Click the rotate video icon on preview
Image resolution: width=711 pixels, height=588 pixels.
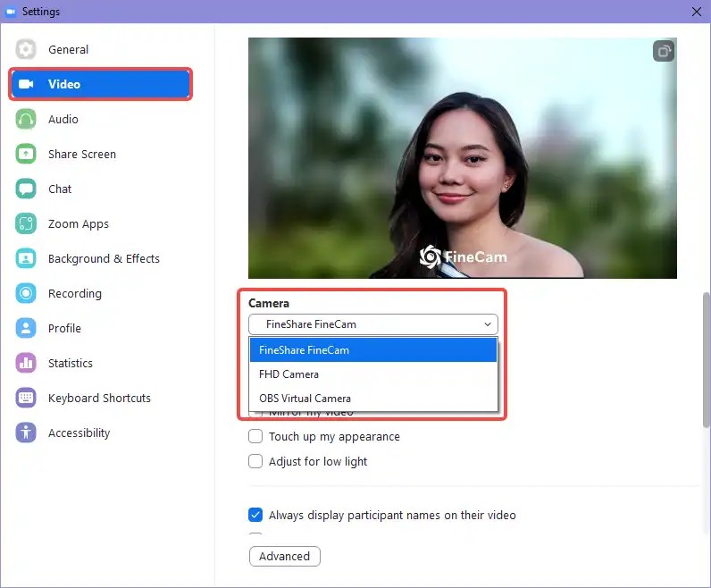click(664, 51)
